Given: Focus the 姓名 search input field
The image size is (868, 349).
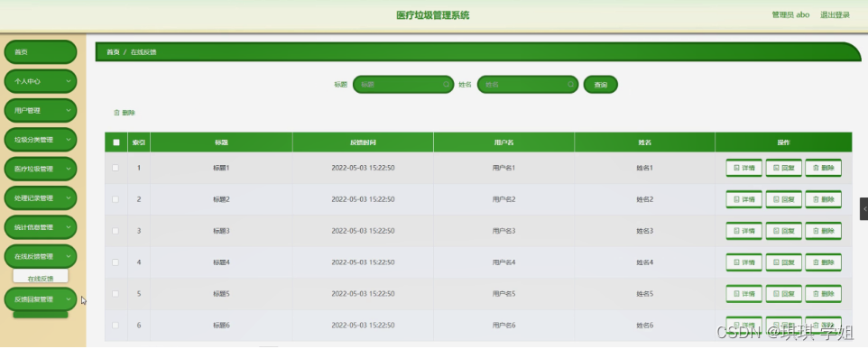Looking at the screenshot, I should pyautogui.click(x=528, y=85).
